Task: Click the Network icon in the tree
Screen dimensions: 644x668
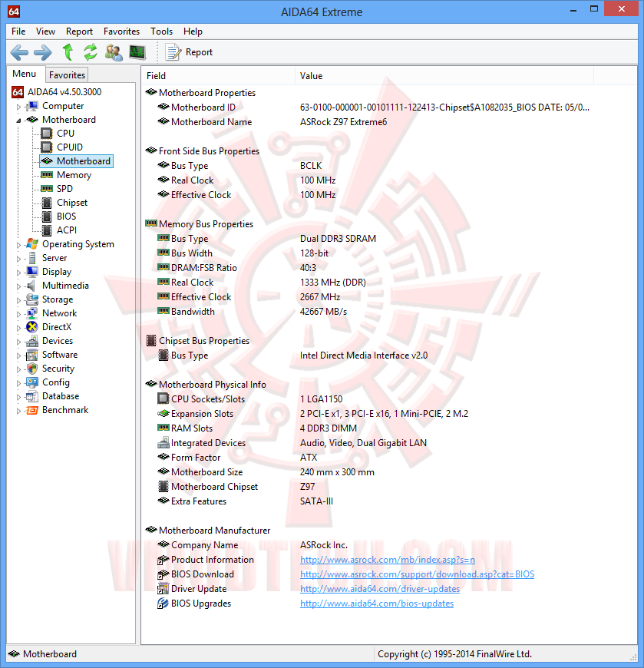Action: pyautogui.click(x=32, y=313)
